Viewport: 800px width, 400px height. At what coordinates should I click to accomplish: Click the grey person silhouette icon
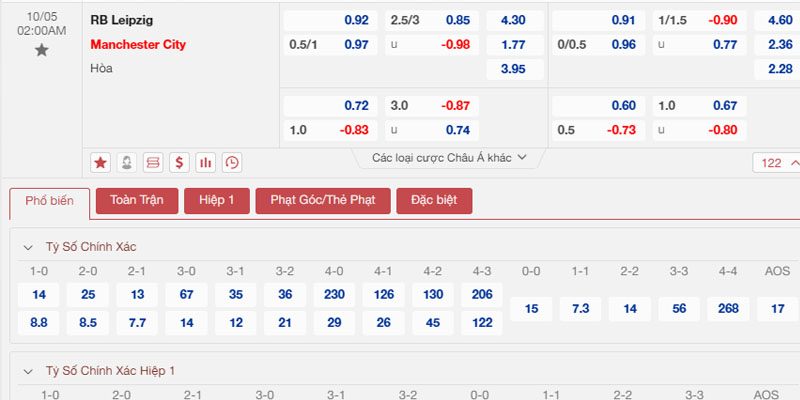127,163
